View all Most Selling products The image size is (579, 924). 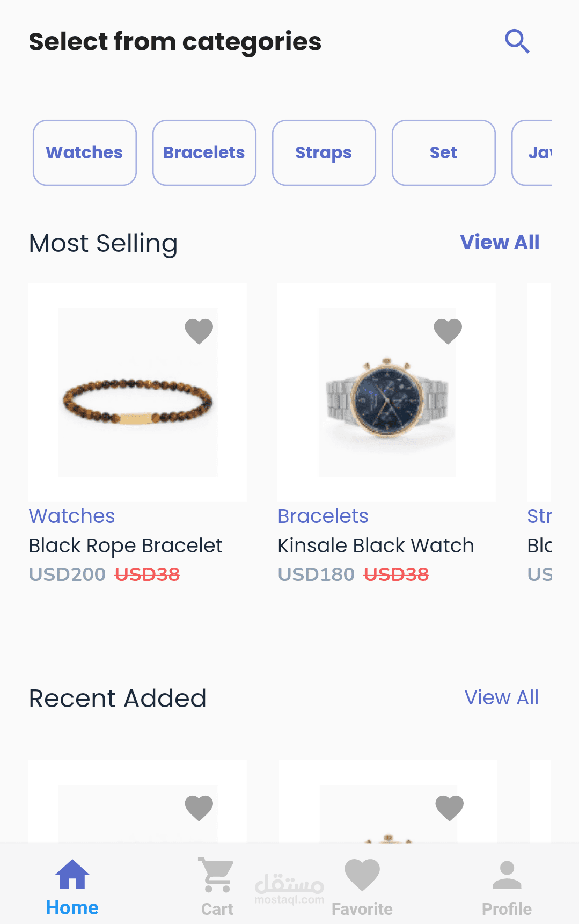500,243
